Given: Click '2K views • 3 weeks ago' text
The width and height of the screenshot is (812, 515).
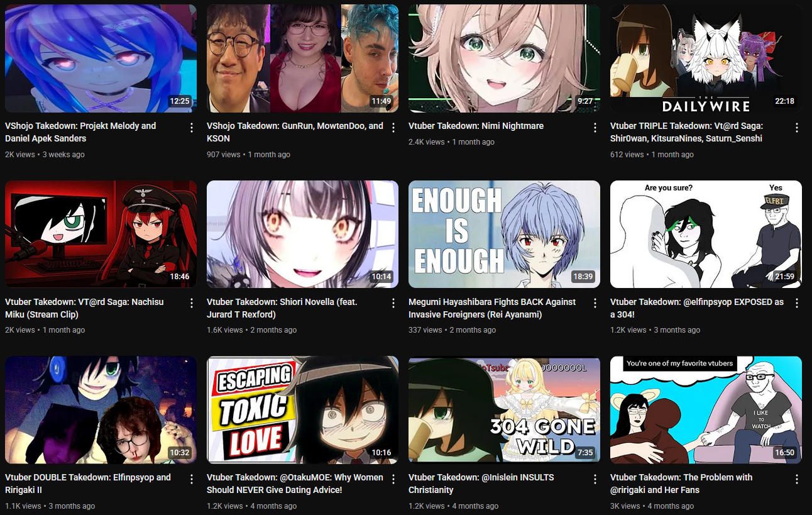Looking at the screenshot, I should (x=45, y=155).
